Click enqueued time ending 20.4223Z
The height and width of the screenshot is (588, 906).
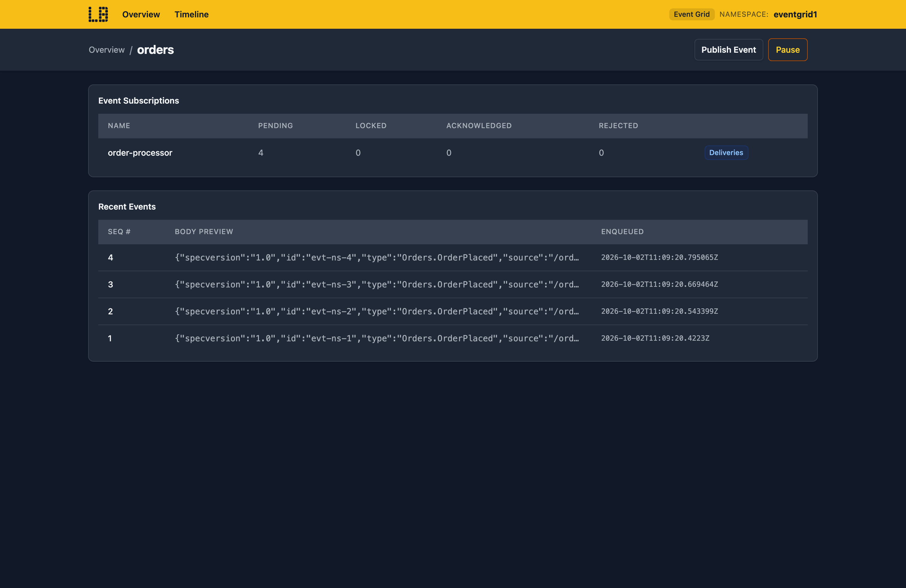pyautogui.click(x=655, y=339)
